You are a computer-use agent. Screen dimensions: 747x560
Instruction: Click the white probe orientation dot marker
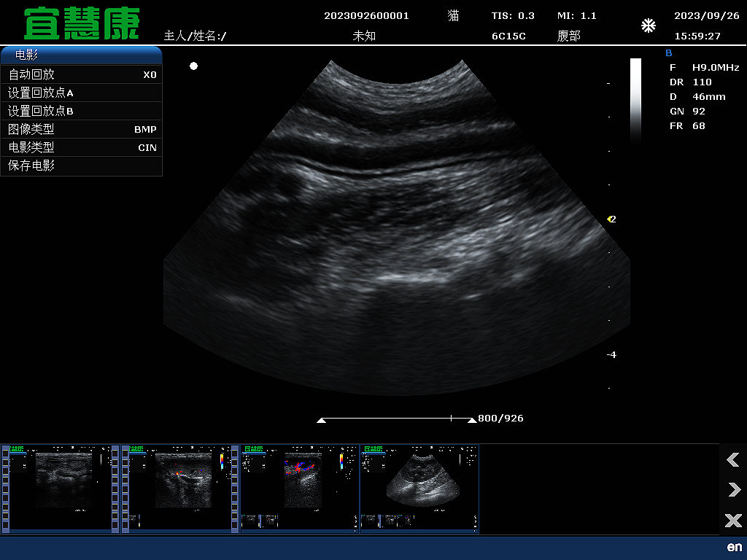(193, 66)
